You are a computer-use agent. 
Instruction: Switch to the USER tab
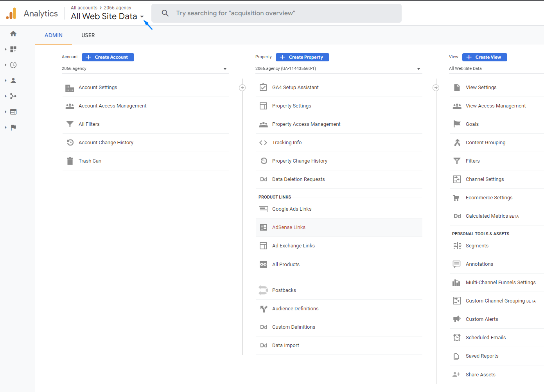[88, 35]
